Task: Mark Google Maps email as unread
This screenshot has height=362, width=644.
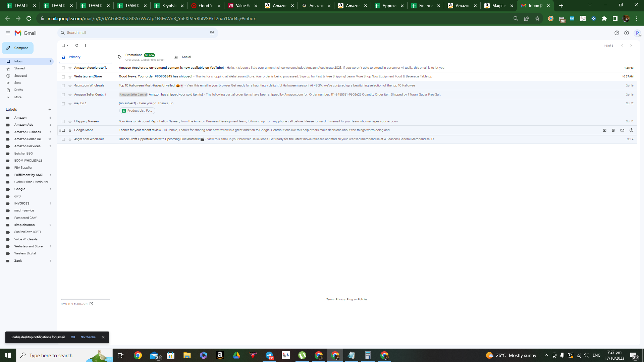Action: pyautogui.click(x=622, y=130)
